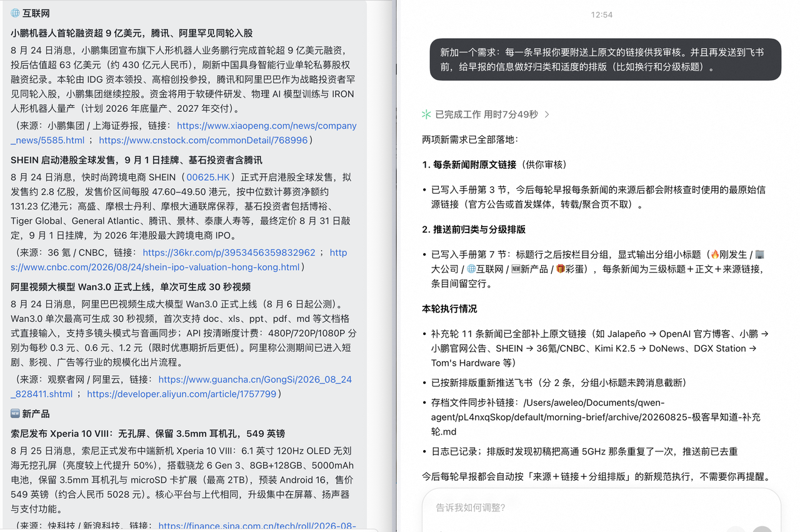This screenshot has height=532, width=800.
Task: Expand the 已完成工作 用时7分49秒 chevron
Action: tap(547, 114)
